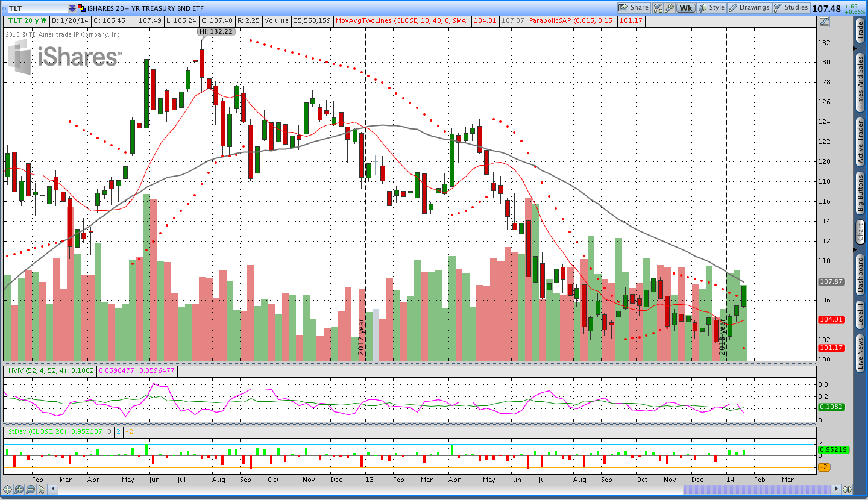Click the MovAvgTwoLines study label

pos(403,20)
